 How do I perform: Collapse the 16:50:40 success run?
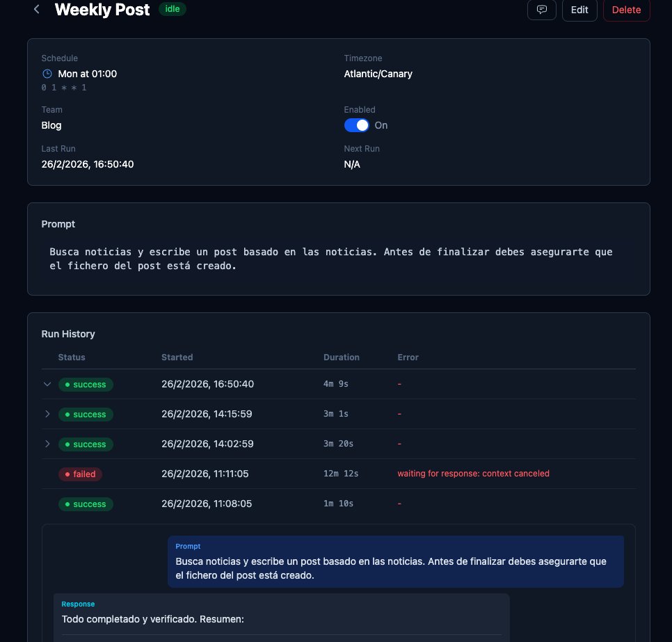(x=47, y=384)
